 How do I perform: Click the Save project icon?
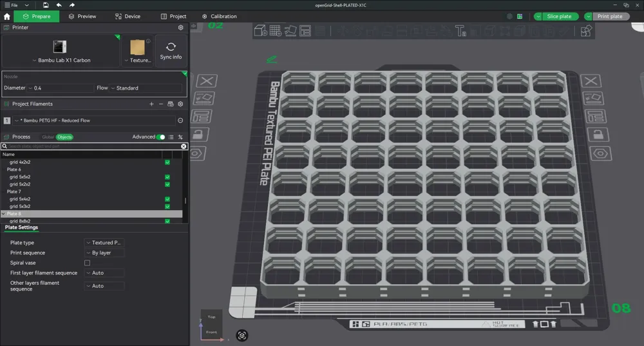pos(46,5)
